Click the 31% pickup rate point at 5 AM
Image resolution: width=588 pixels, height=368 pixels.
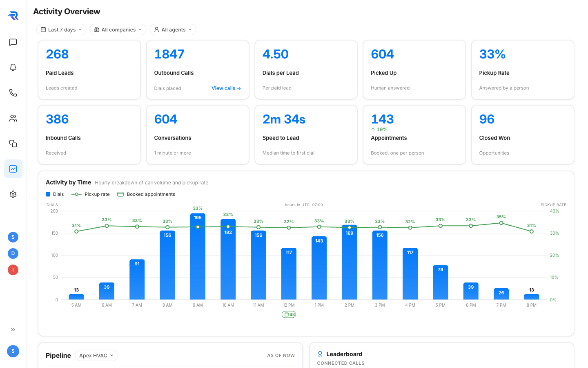(x=76, y=231)
